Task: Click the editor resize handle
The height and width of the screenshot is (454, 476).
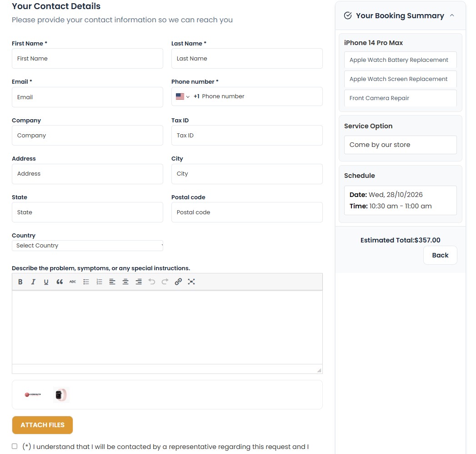Action: (319, 370)
